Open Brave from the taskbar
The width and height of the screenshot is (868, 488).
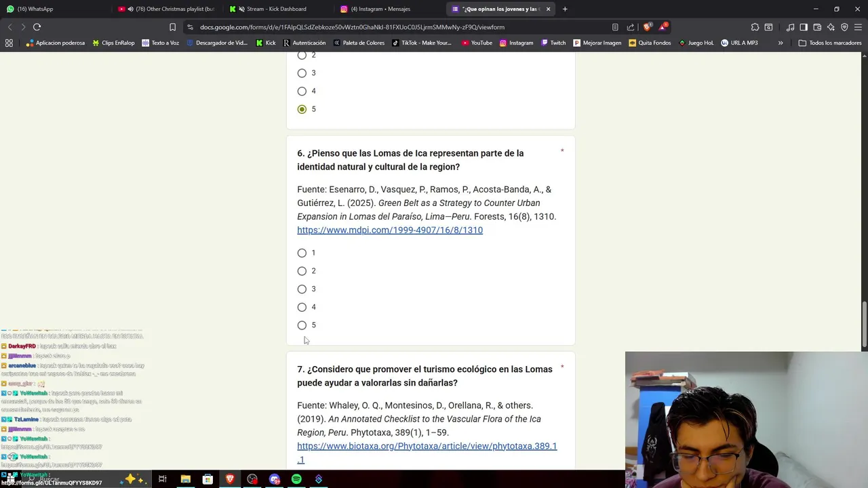point(230,479)
